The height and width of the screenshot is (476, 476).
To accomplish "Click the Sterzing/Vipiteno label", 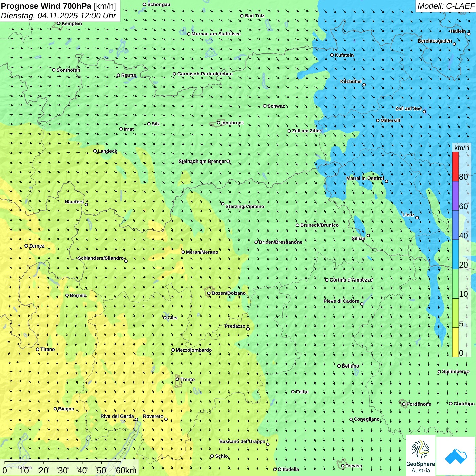I will (x=245, y=206).
